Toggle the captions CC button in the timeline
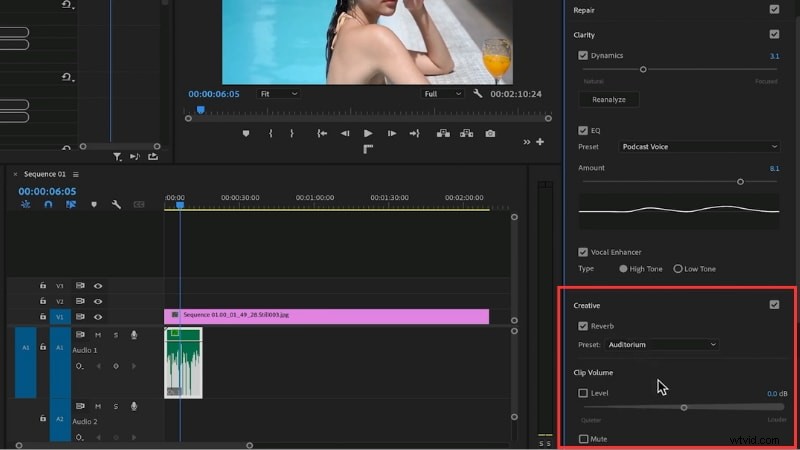 139,205
